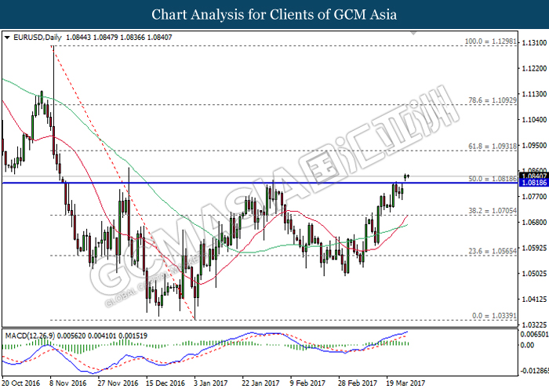Screen dimensions: 549x392
Task: Click the EURUSD,Daily symbol label
Action: pos(38,38)
